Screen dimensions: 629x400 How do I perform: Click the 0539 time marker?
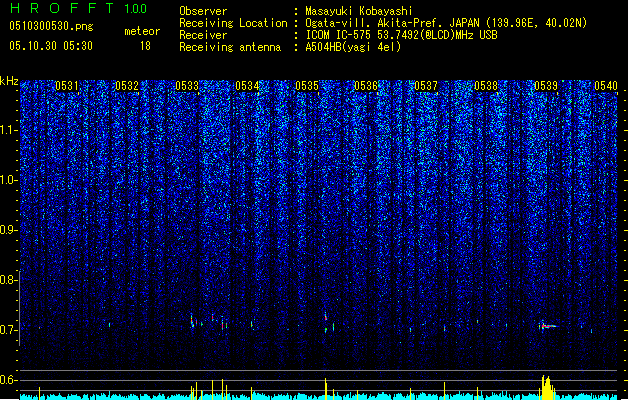[546, 85]
